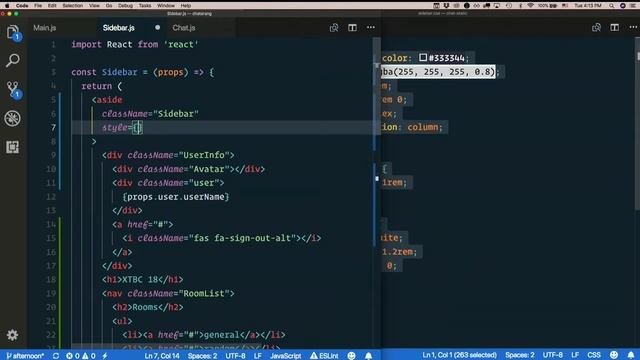
Task: Open More Actions menu in CSS window
Action: pos(633,27)
